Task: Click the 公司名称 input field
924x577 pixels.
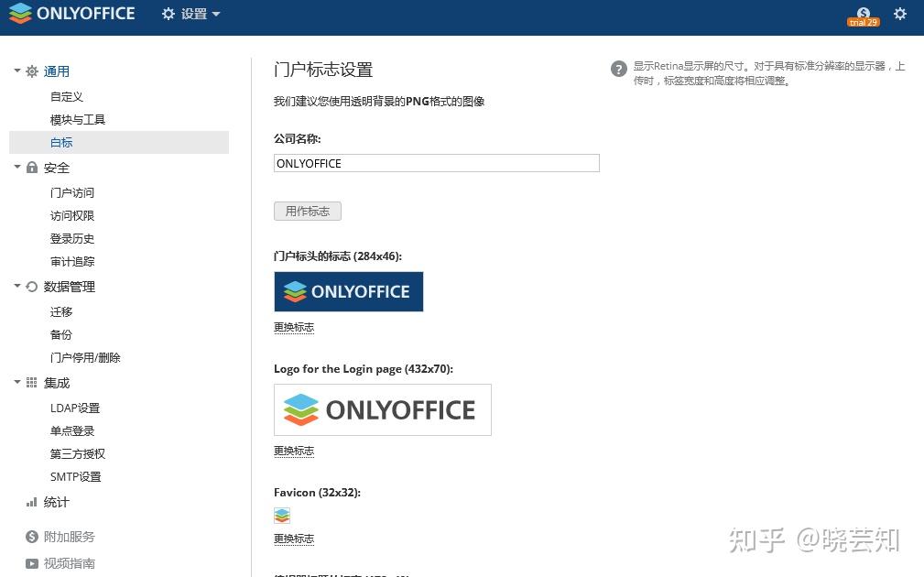Action: [x=436, y=163]
